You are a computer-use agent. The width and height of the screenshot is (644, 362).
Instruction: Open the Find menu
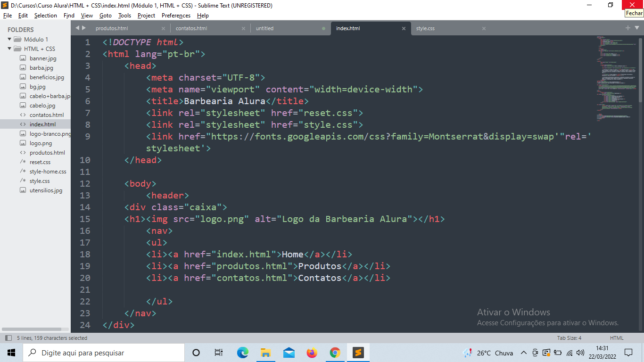pyautogui.click(x=69, y=16)
